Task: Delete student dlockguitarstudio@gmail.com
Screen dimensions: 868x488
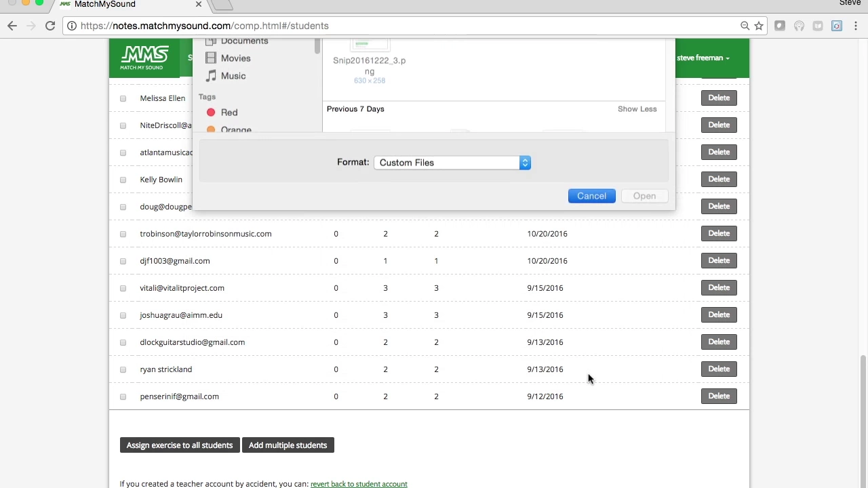Action: tap(719, 342)
